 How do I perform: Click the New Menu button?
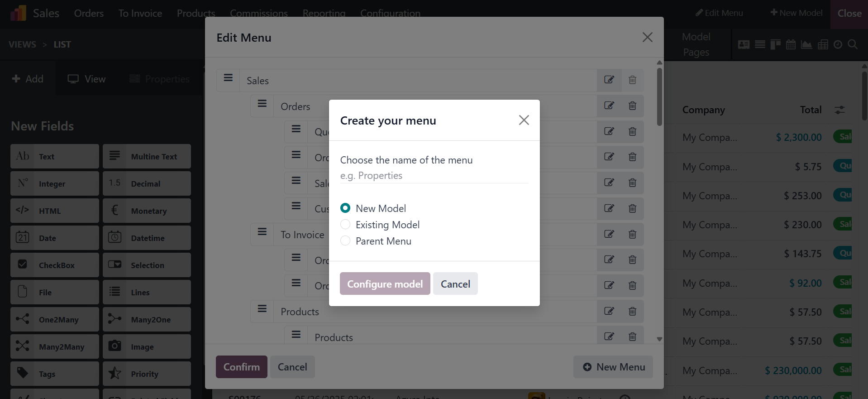coord(613,367)
